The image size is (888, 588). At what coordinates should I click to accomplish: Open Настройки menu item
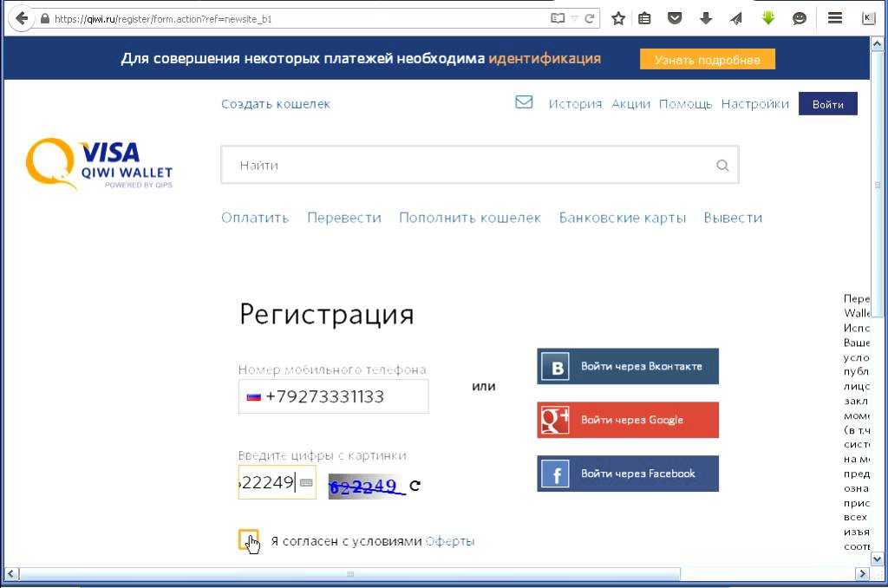(x=755, y=104)
